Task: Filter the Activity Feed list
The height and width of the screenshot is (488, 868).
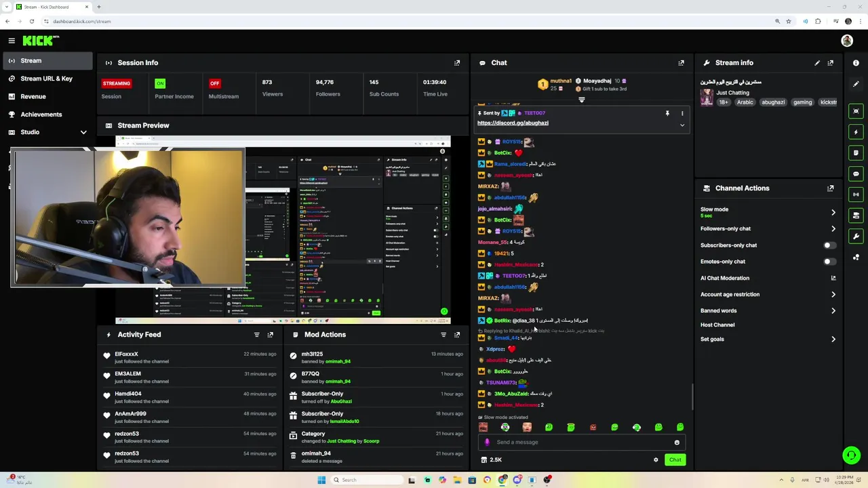Action: point(256,335)
